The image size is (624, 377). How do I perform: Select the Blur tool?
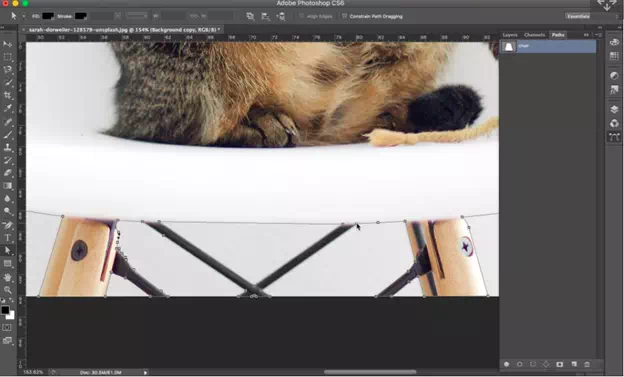(x=8, y=198)
